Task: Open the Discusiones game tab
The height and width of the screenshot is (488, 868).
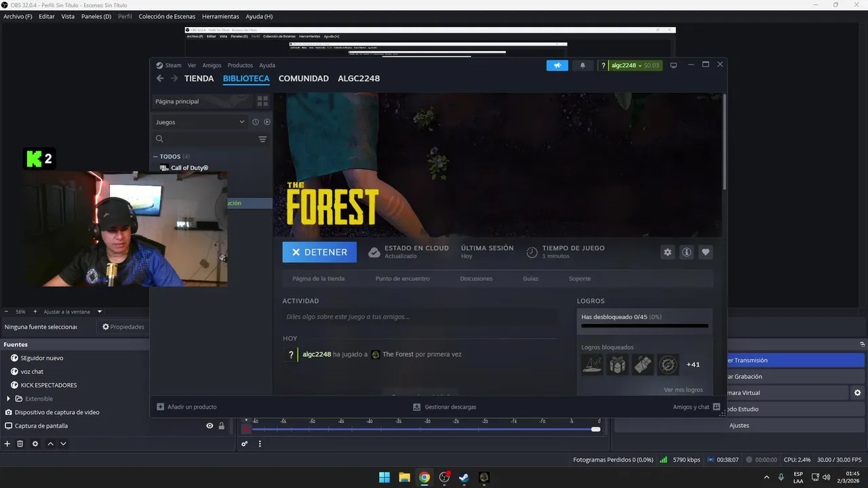Action: [476, 279]
